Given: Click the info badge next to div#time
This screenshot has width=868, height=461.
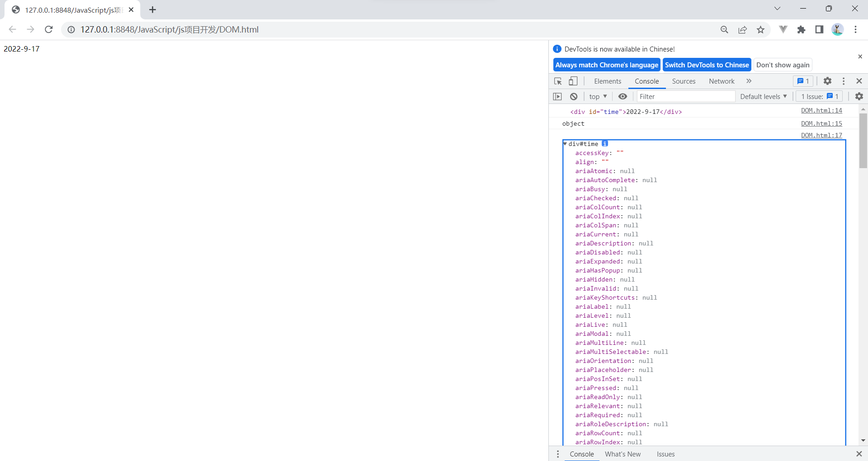Looking at the screenshot, I should 605,143.
